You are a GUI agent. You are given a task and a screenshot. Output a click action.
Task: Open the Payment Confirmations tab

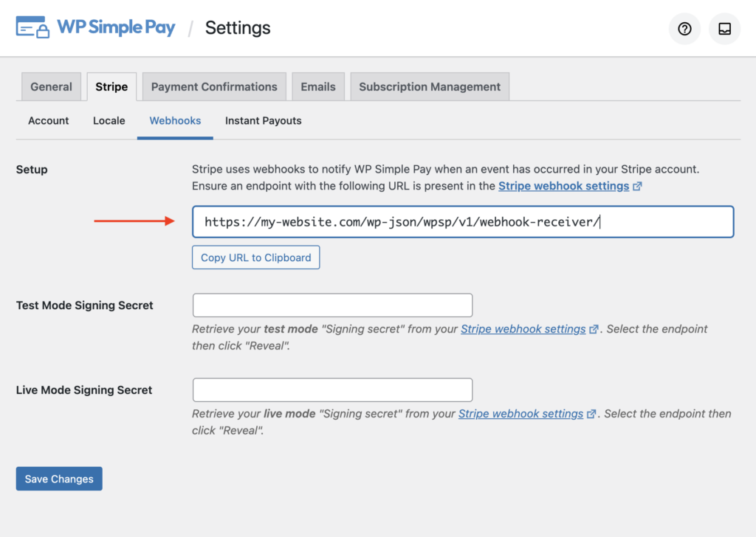pos(214,86)
